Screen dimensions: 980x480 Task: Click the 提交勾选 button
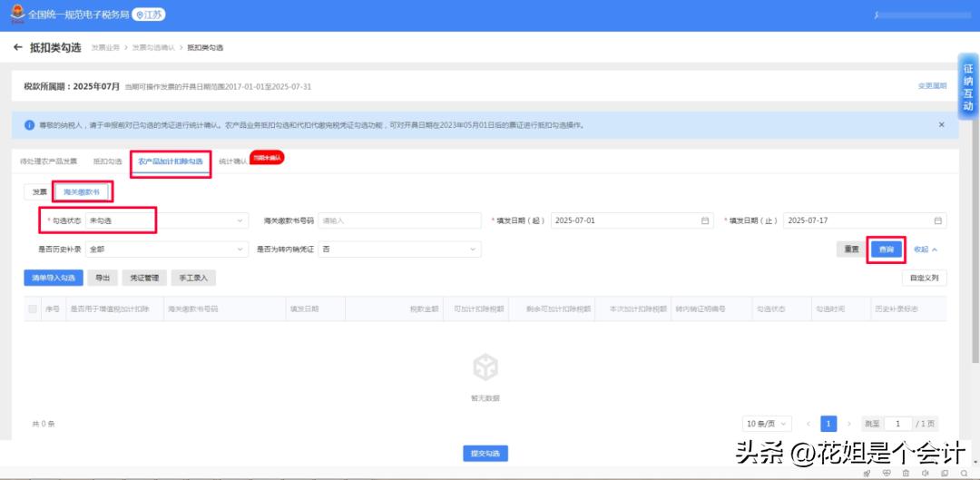pos(485,454)
